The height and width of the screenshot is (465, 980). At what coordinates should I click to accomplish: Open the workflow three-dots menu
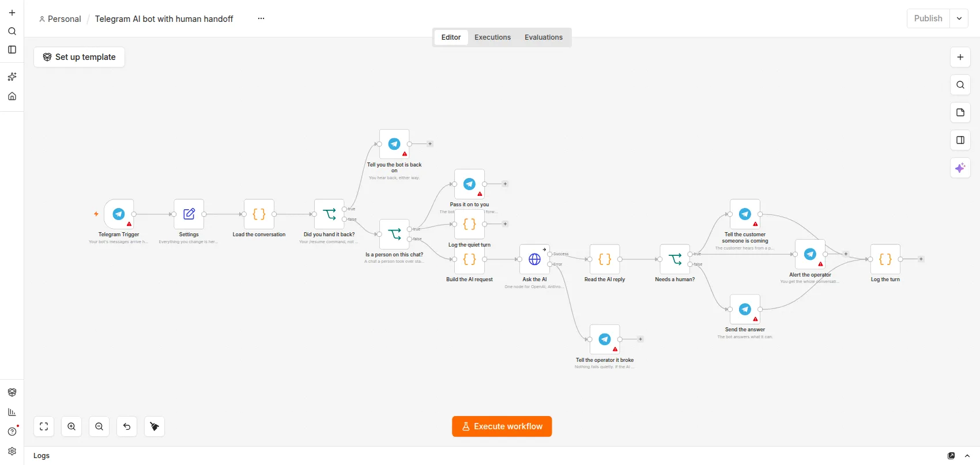coord(261,18)
